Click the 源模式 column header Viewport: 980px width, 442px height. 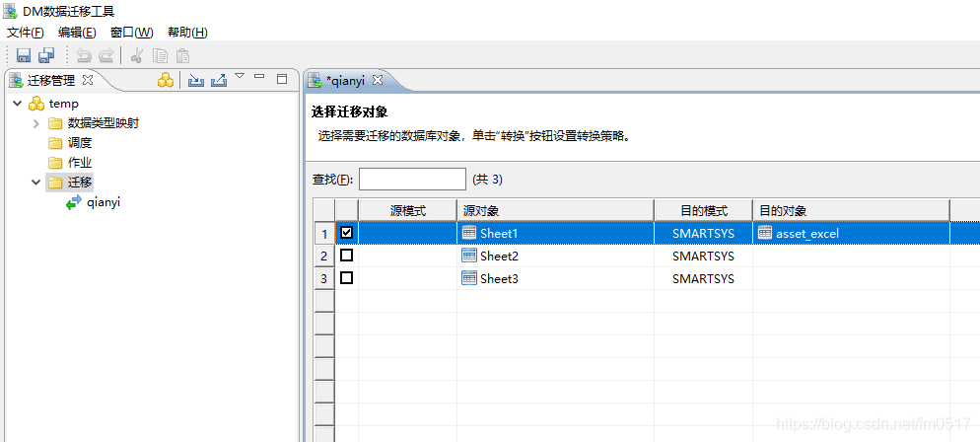[407, 211]
